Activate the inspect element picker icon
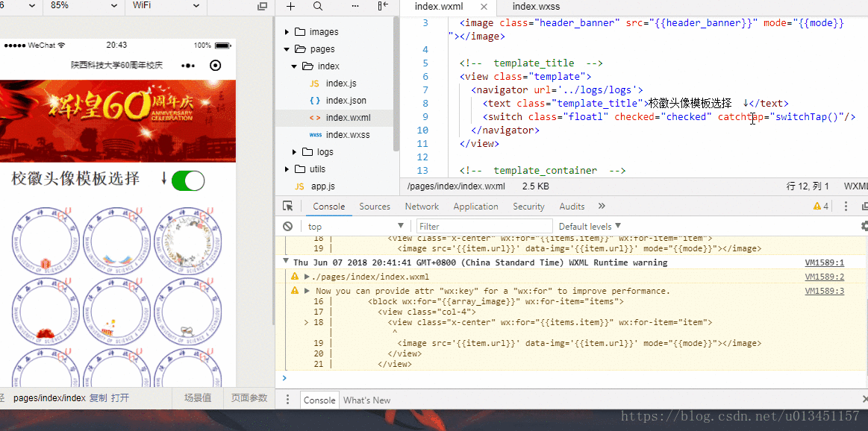Screen dimensions: 868x431 (x=287, y=206)
